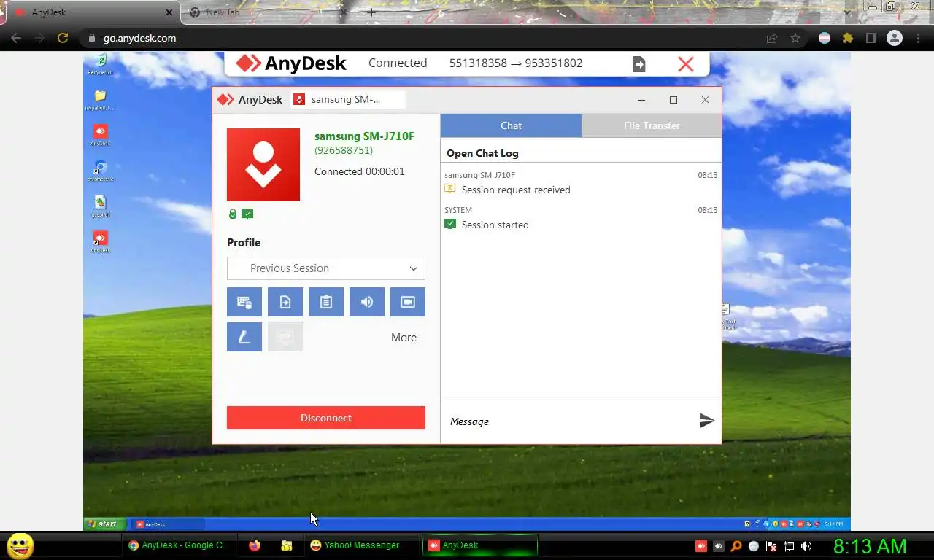The image size is (934, 560).
Task: Click samsung SM-J710F device name
Action: click(364, 136)
